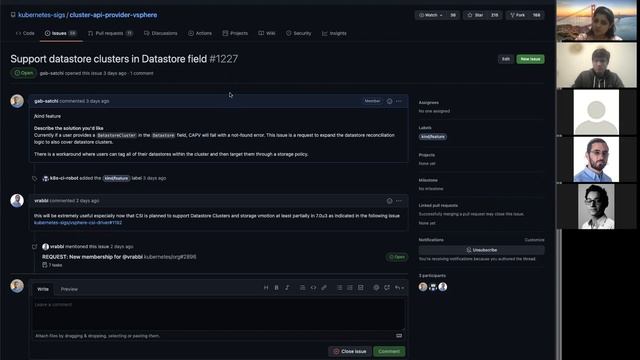Viewport: 640px width, 360px height.
Task: Click the Markdown supported icon below editor
Action: 399,336
